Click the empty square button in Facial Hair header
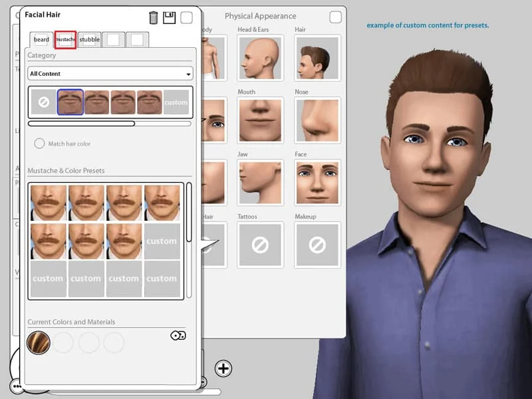This screenshot has width=532, height=399. [x=186, y=18]
